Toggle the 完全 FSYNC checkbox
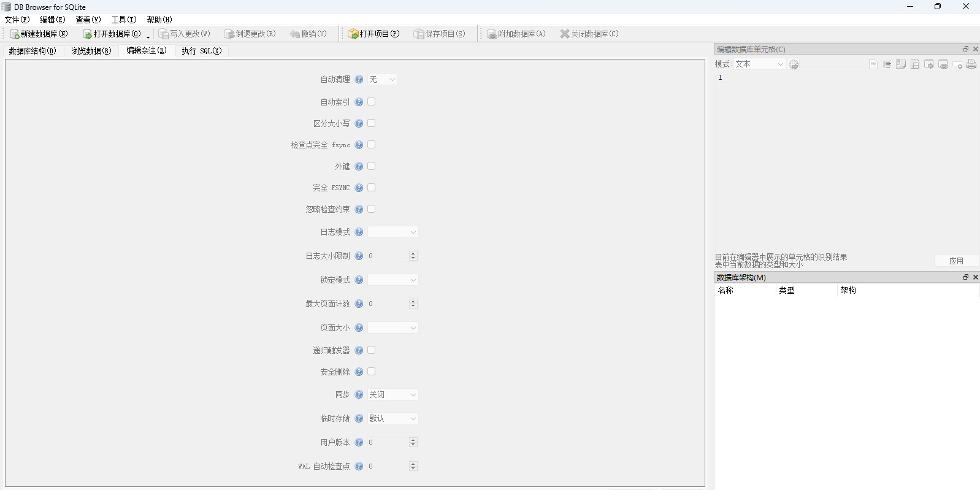The width and height of the screenshot is (980, 490). (x=371, y=188)
